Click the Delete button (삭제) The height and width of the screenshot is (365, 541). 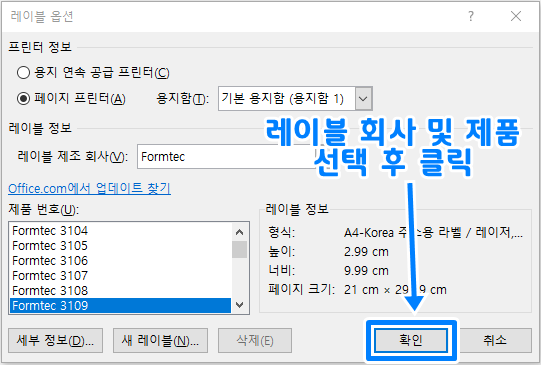pos(255,341)
